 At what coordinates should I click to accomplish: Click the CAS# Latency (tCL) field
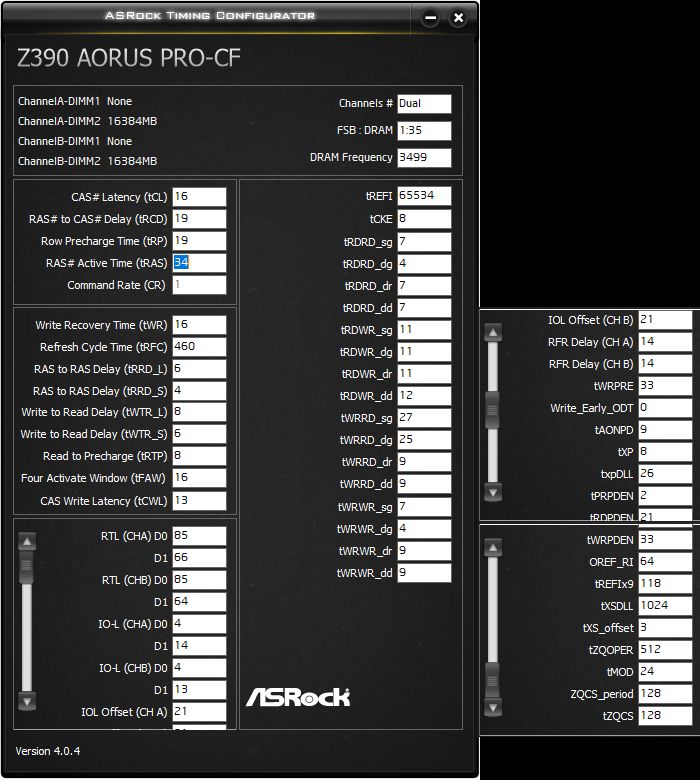pos(199,197)
